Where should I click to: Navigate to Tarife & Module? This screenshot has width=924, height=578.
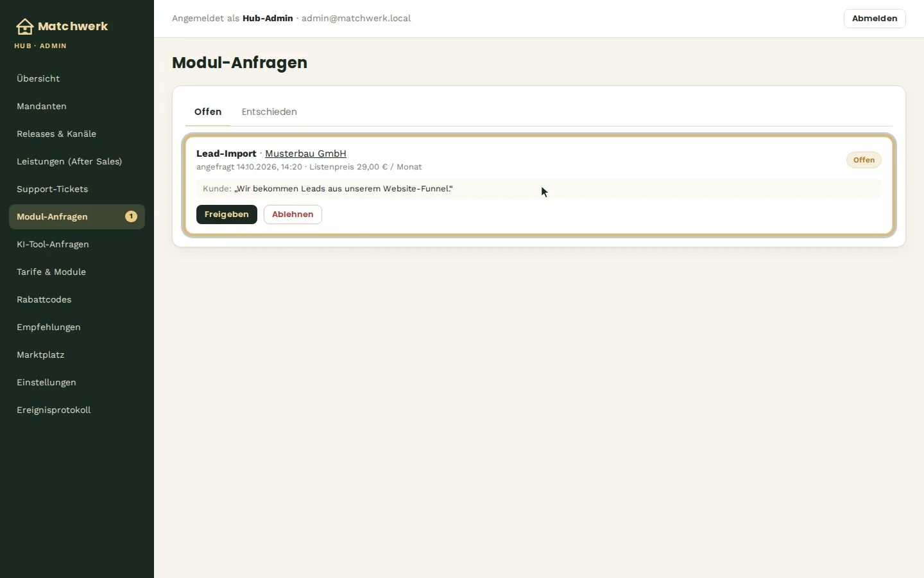point(77,272)
